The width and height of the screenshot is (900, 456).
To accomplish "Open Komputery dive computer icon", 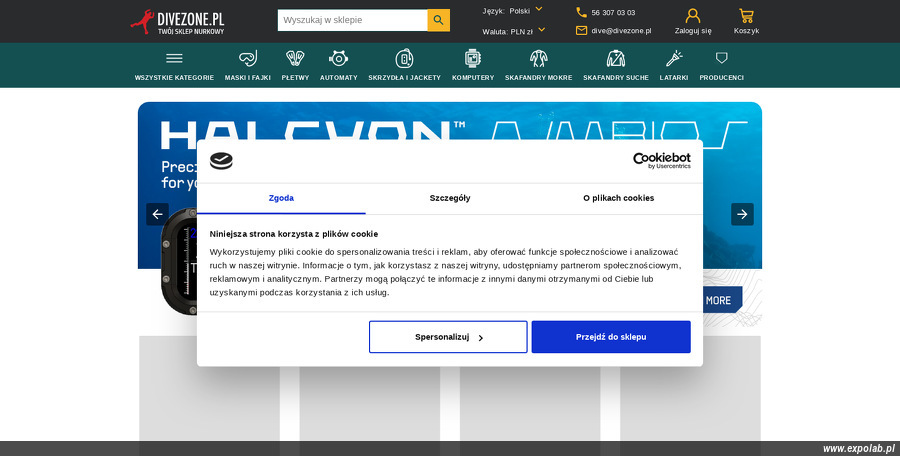I will 472,58.
